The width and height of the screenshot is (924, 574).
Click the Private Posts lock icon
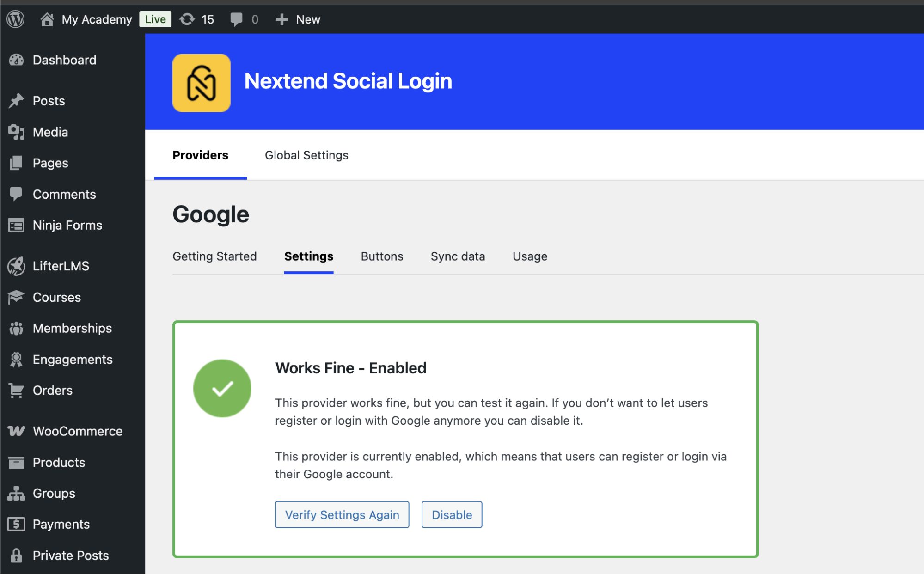(16, 556)
